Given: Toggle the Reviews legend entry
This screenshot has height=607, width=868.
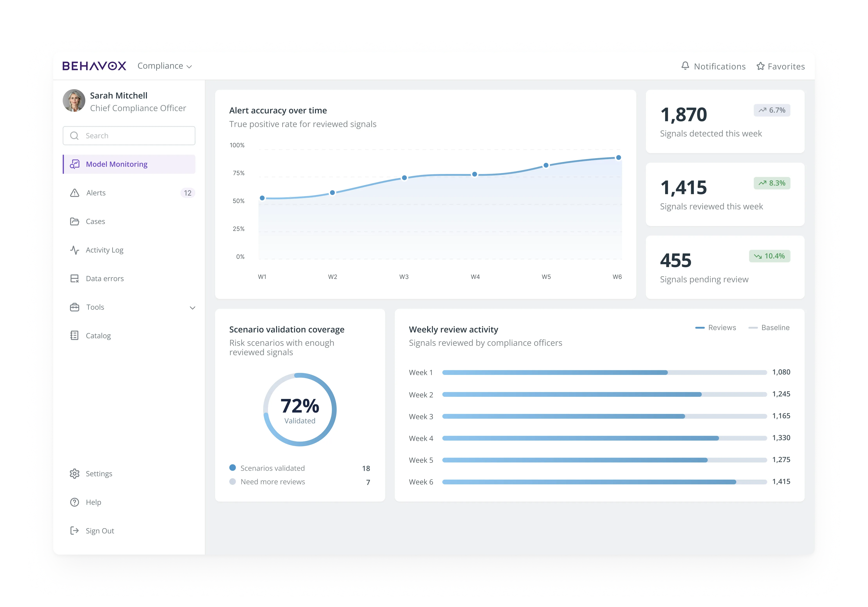Looking at the screenshot, I should coord(716,328).
